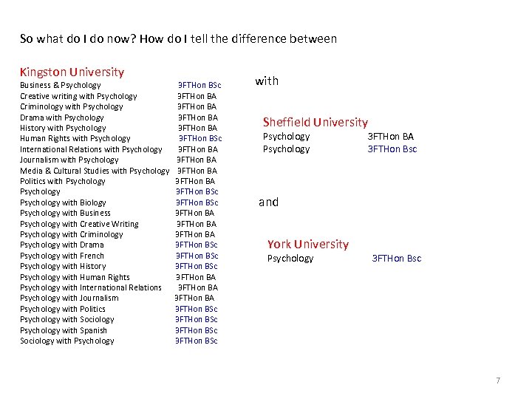The height and width of the screenshot is (399, 532).
Task: Click slide page number 7
Action: pyautogui.click(x=498, y=381)
